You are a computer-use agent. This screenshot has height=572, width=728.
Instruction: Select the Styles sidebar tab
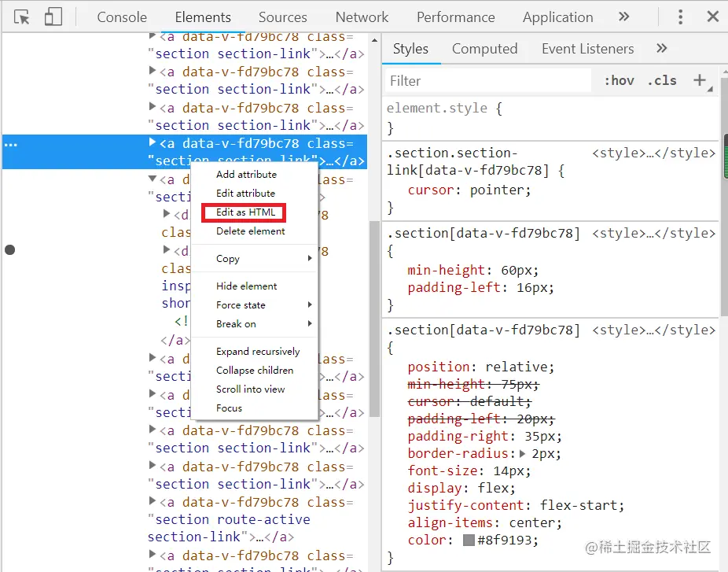(x=410, y=49)
